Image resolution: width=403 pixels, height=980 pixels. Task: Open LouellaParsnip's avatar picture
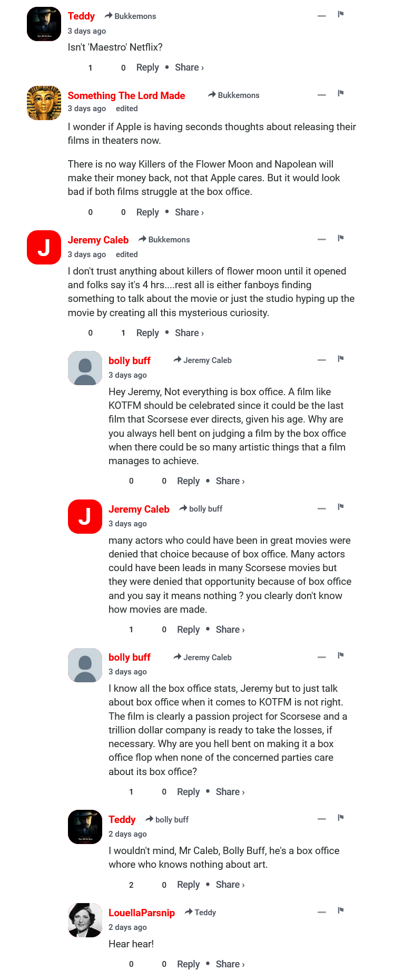(85, 920)
